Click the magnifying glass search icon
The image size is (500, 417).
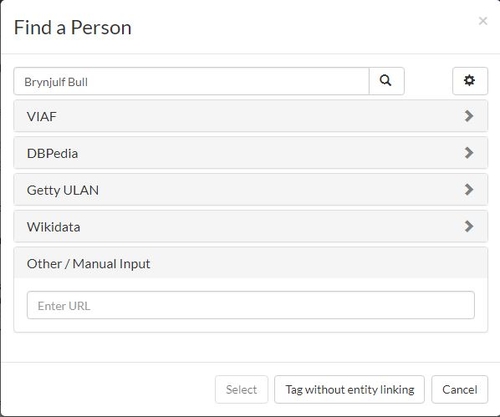386,81
